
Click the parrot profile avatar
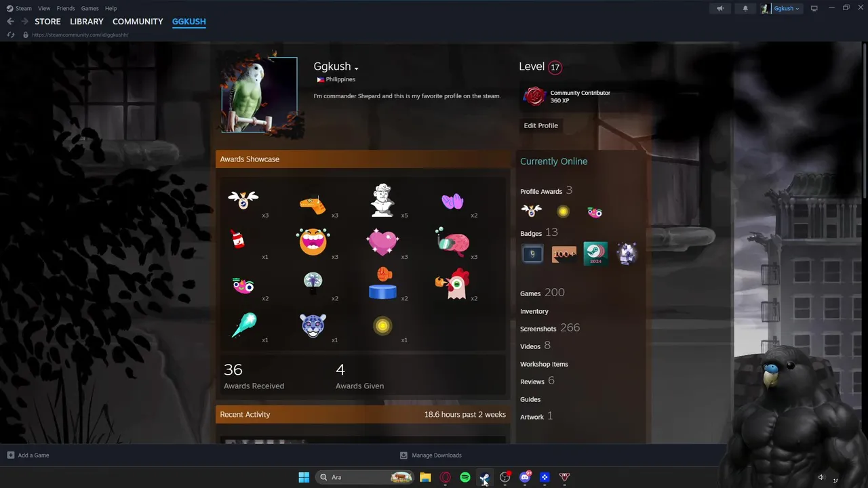tap(259, 95)
